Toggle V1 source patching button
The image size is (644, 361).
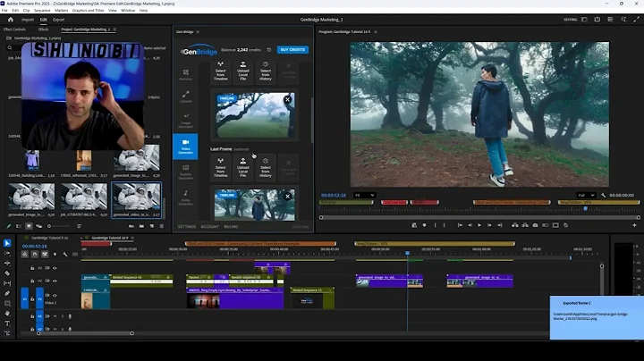click(x=24, y=298)
